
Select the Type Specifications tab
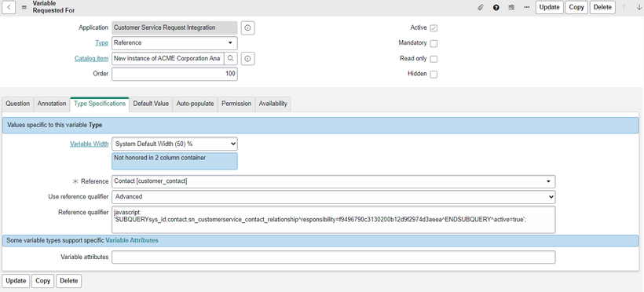(100, 104)
